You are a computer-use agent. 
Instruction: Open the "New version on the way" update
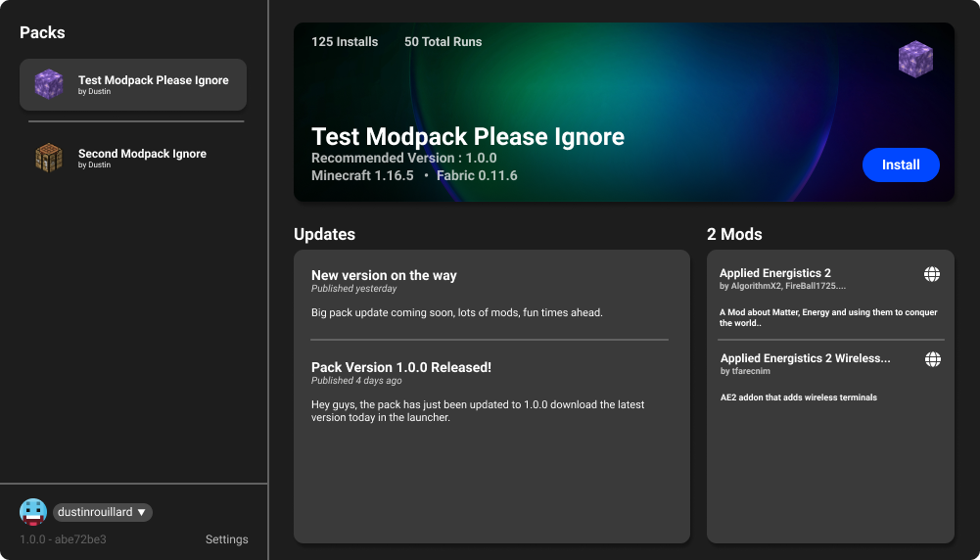pos(384,276)
